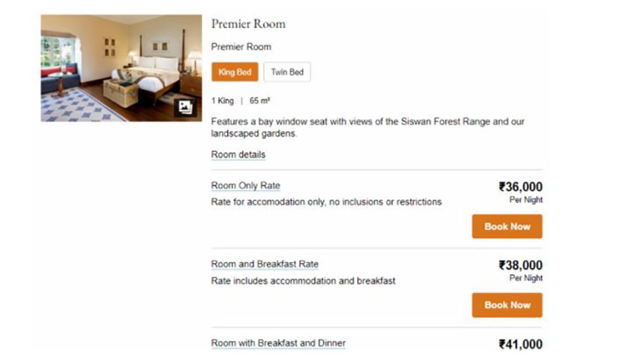Click the ₹41,000 price

520,344
